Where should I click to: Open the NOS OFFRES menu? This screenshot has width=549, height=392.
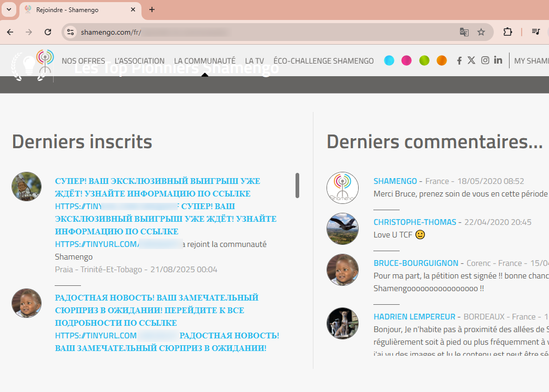[x=83, y=61]
